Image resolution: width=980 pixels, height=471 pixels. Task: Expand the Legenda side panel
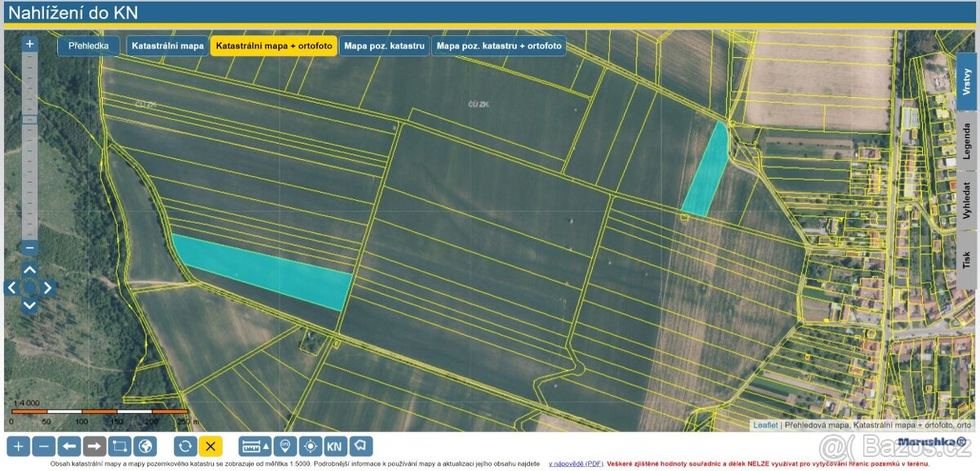coord(966,141)
